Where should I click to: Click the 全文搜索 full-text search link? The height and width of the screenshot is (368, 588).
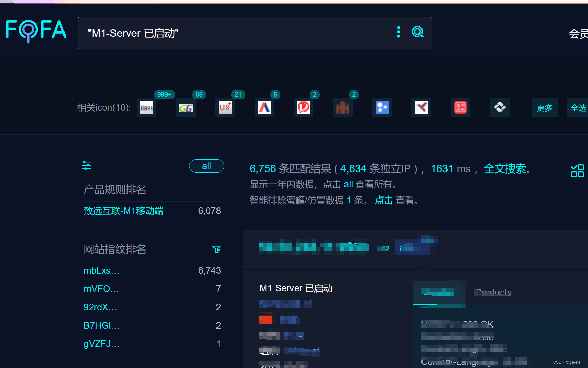[505, 168]
